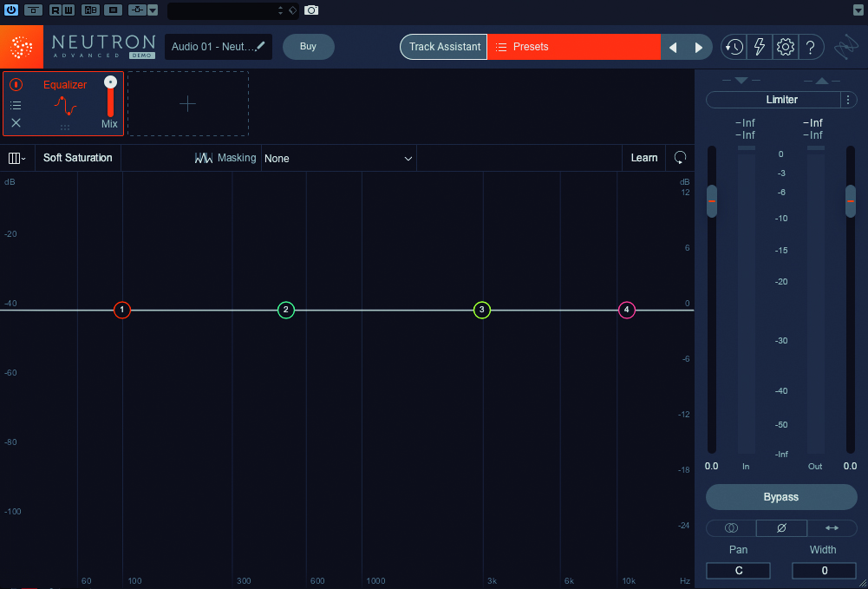Click the iZotope Neutron logo
This screenshot has width=868, height=589.
pos(22,47)
